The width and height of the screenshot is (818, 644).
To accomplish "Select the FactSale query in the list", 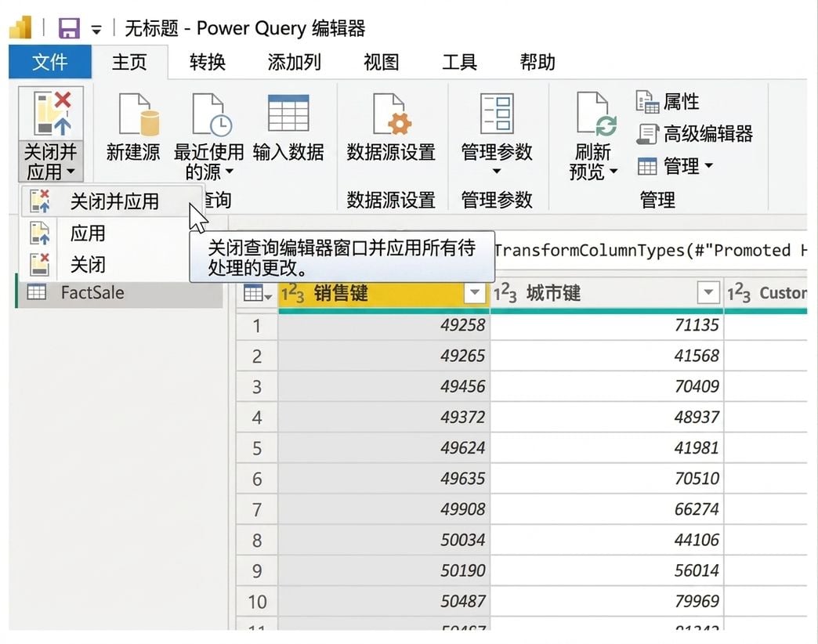I will point(120,292).
